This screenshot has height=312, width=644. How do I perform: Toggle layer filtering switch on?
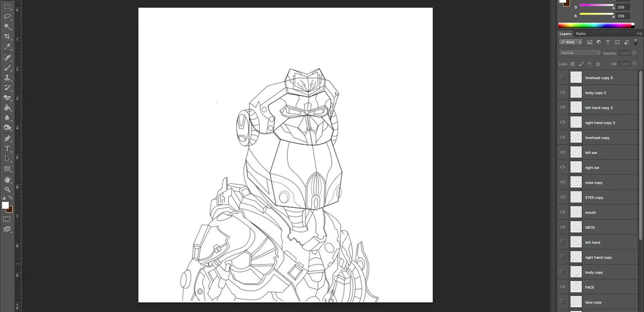(x=636, y=42)
